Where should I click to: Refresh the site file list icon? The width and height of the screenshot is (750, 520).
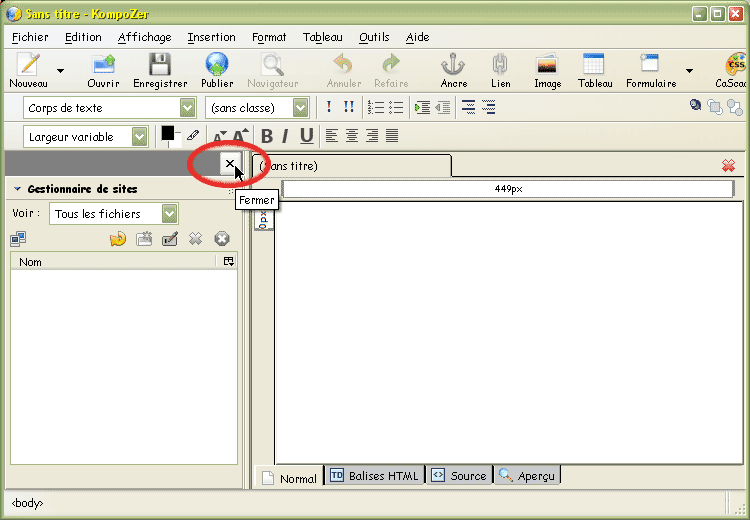[x=118, y=238]
